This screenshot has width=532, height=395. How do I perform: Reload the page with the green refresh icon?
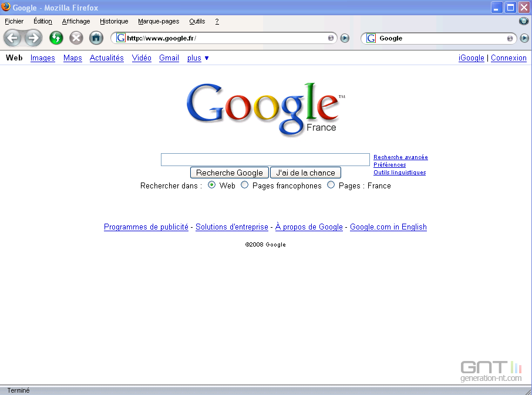click(x=56, y=38)
